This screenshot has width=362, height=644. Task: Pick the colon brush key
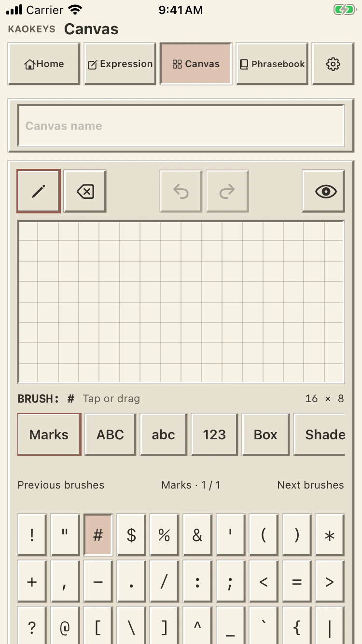197,581
